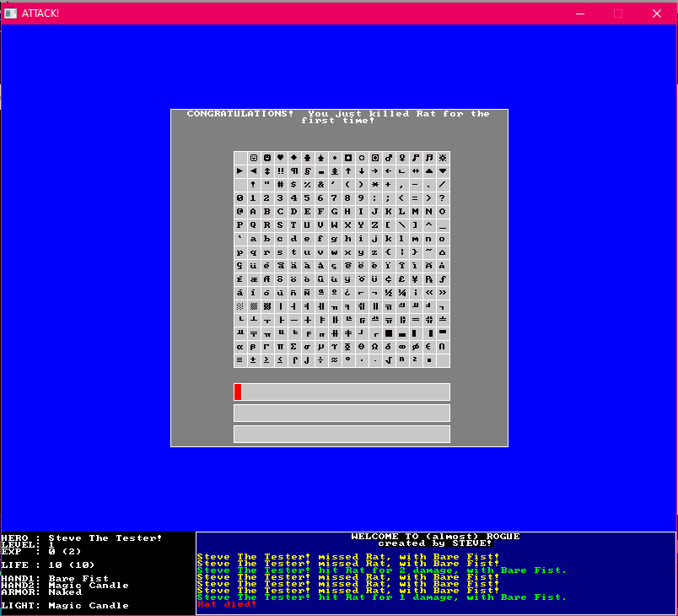678x616 pixels.
Task: Click the second empty input bar
Action: pos(342,413)
